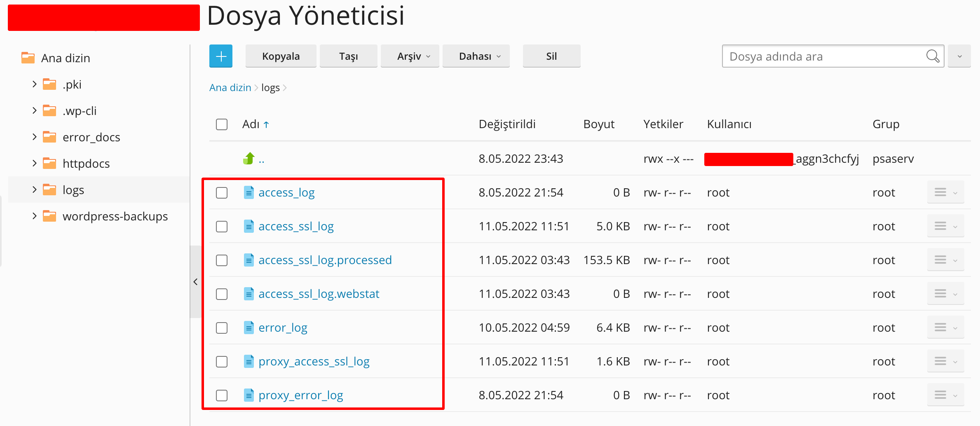Click the logs breadcrumb text
Image resolution: width=980 pixels, height=426 pixels.
coord(270,87)
